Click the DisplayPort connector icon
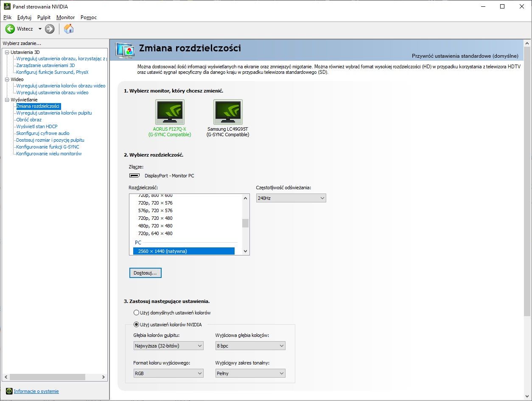This screenshot has width=532, height=401. click(x=134, y=176)
